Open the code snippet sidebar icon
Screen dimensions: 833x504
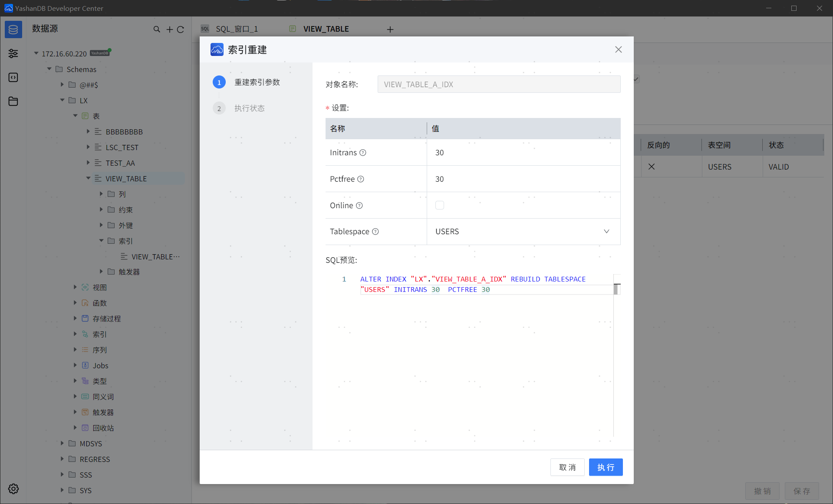click(x=13, y=78)
